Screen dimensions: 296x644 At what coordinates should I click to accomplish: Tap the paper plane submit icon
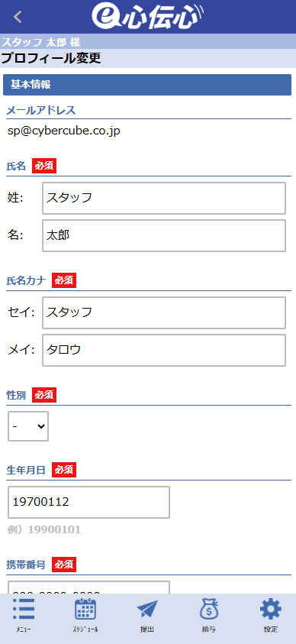147,609
